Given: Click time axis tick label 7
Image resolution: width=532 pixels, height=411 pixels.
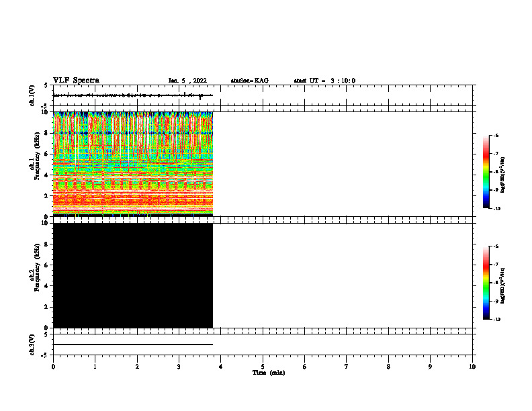Looking at the screenshot, I should (x=347, y=367).
